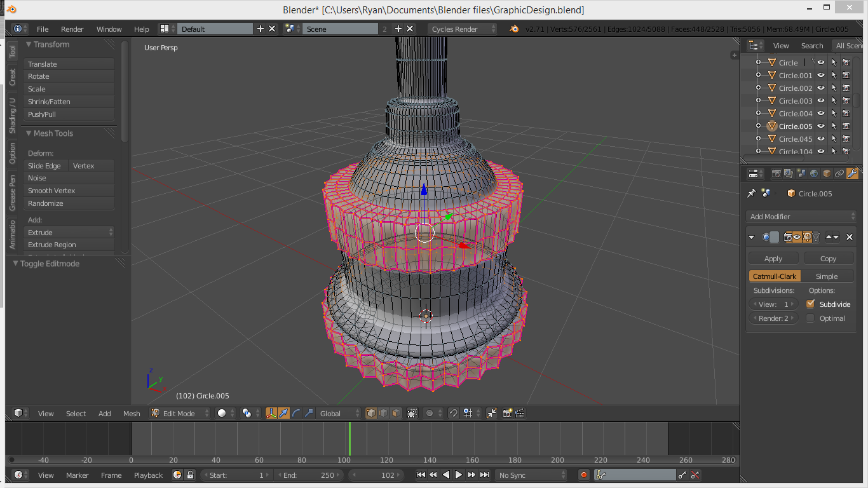Jump to the last frame

(484, 475)
